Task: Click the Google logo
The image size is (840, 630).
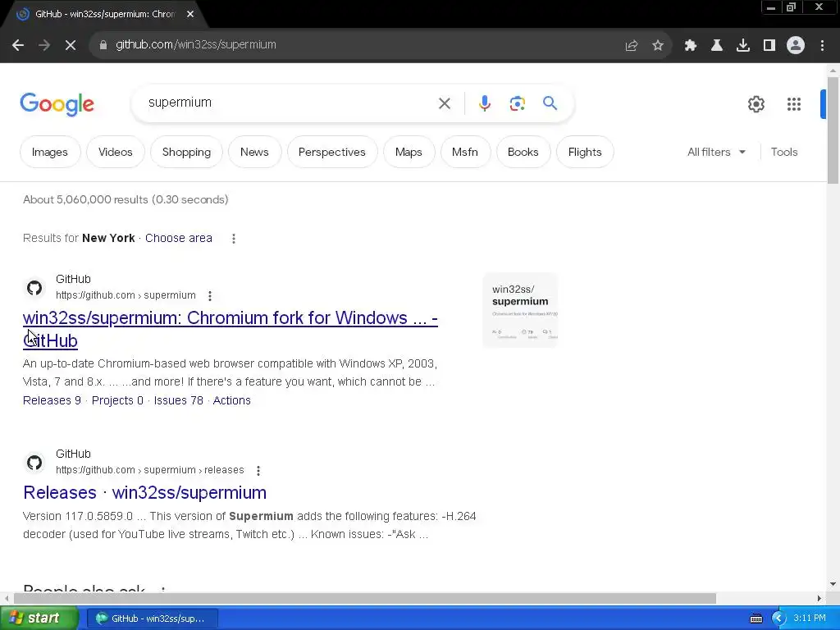Action: point(57,104)
